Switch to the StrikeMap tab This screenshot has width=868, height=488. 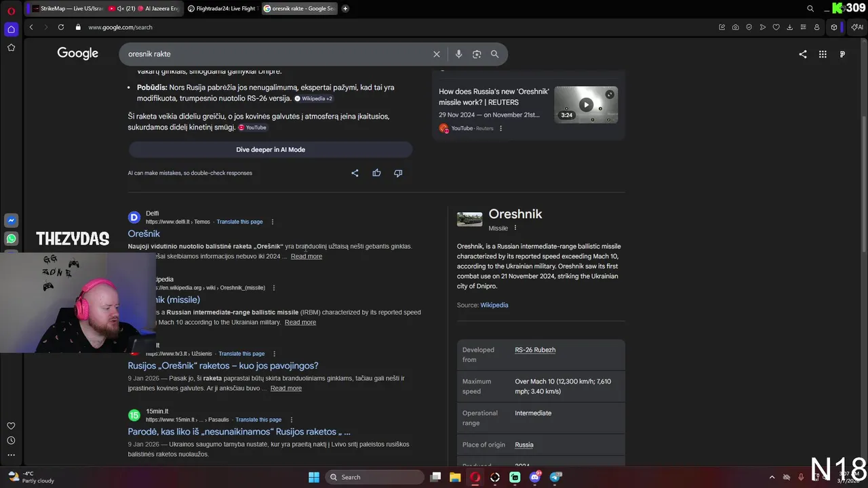(67, 8)
